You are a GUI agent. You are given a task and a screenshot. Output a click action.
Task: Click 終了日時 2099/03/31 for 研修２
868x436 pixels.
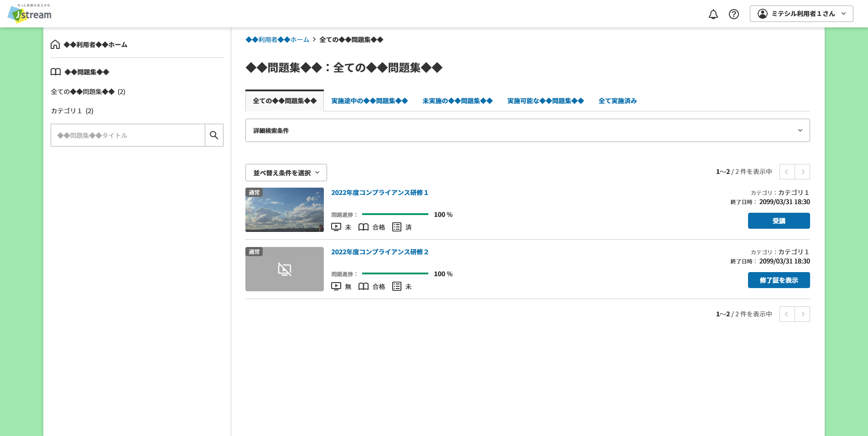(770, 261)
